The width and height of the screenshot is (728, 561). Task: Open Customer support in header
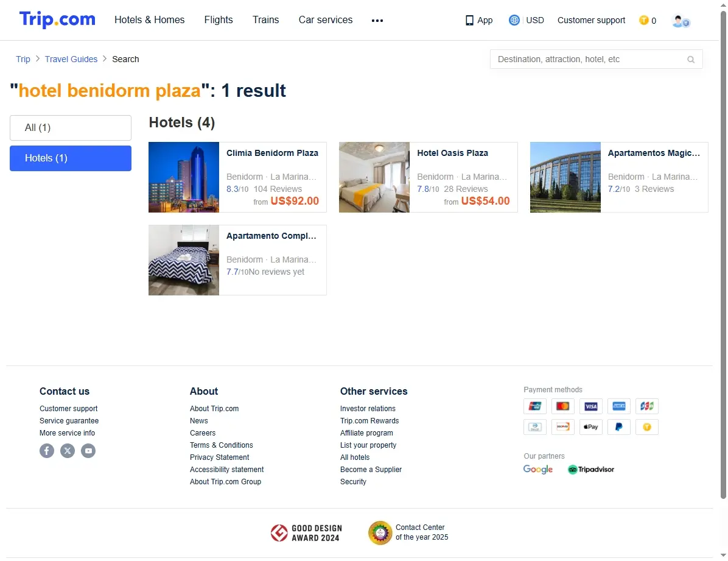pos(591,21)
